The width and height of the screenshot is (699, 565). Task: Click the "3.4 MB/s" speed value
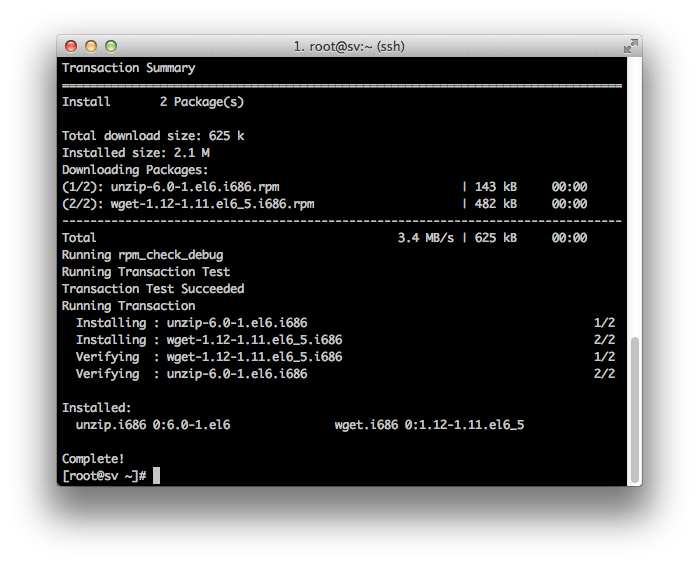(x=426, y=238)
